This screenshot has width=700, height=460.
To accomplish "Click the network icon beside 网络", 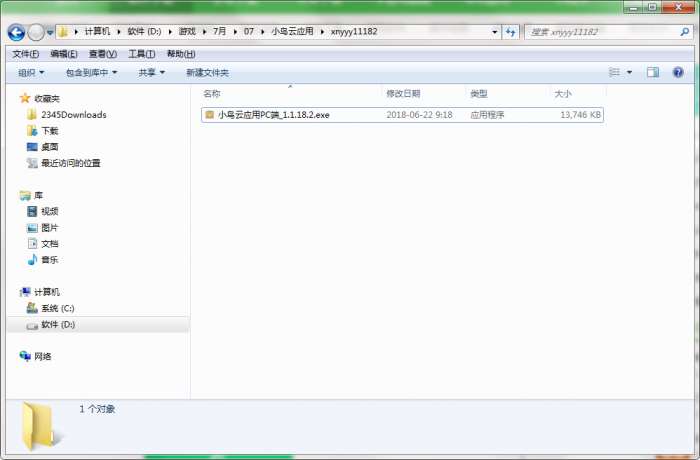I will click(25, 356).
